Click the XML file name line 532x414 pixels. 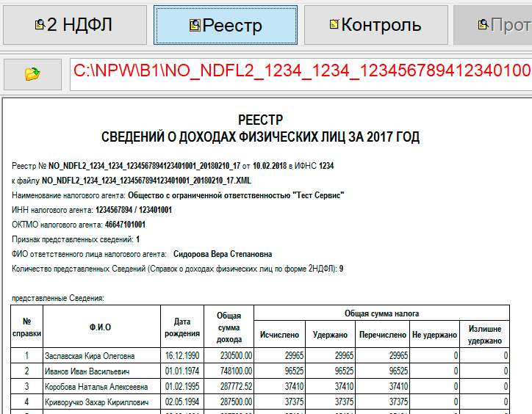[132, 181]
